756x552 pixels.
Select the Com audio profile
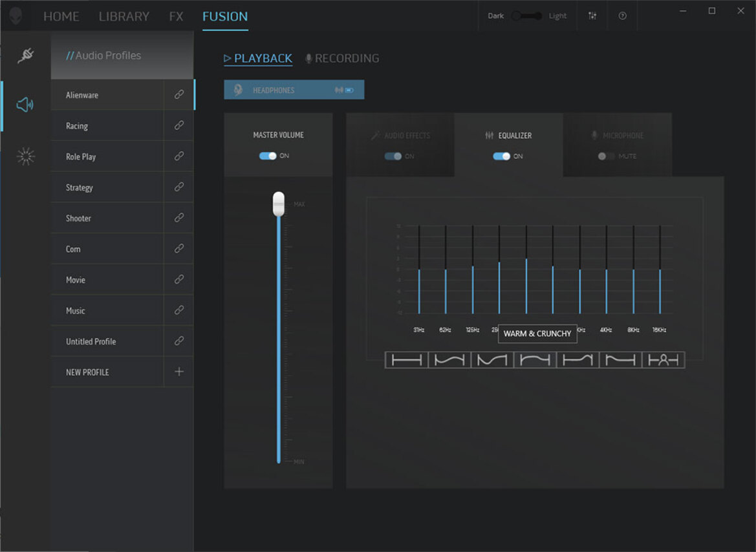pos(107,249)
